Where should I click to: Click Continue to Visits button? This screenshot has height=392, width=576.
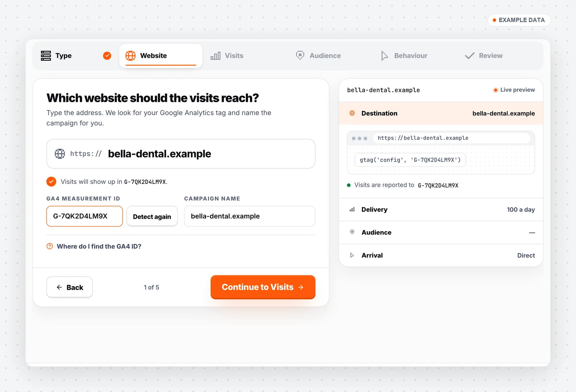(x=263, y=287)
